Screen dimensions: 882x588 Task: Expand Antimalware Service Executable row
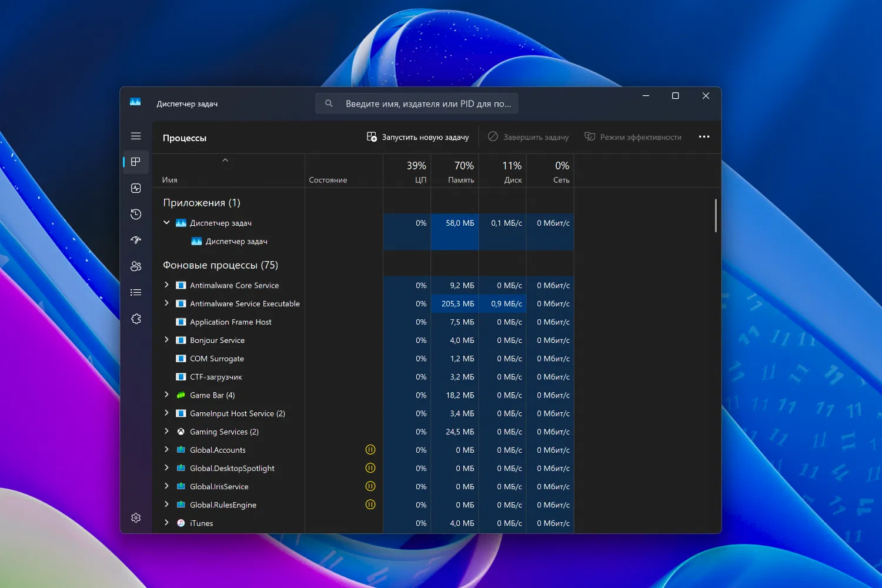tap(166, 303)
